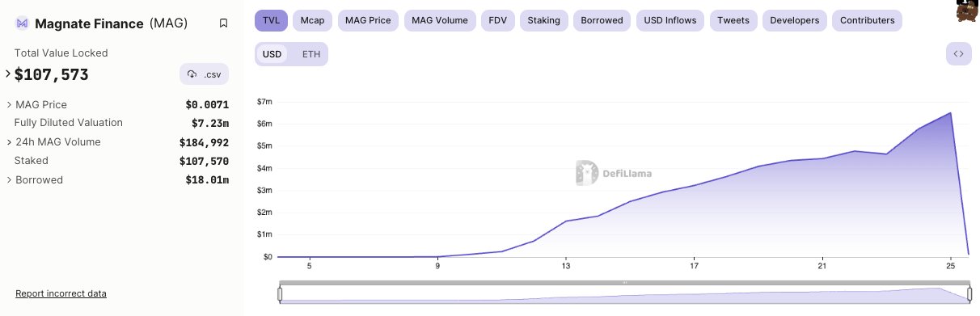Click the bookmark icon next to Magnate Finance
980x316 pixels.
(223, 23)
